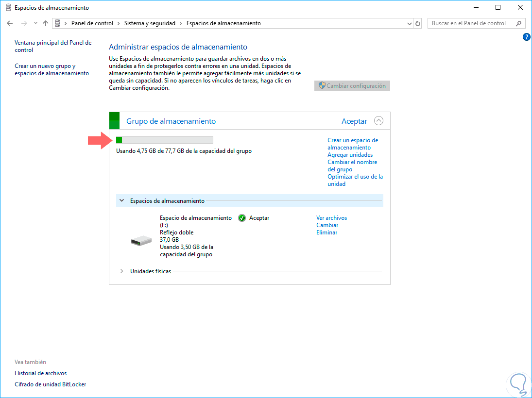This screenshot has width=532, height=398.
Task: Click Crear un espacio de almacenamiento link
Action: click(353, 144)
